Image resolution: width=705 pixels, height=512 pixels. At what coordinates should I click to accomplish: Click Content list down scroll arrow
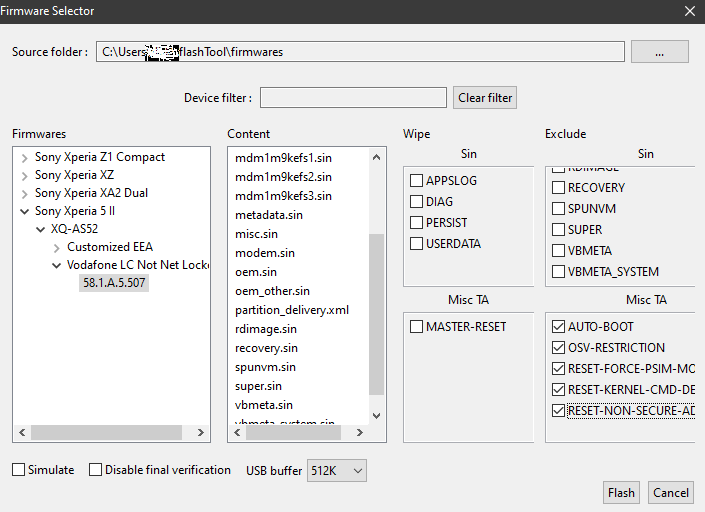pos(377,416)
